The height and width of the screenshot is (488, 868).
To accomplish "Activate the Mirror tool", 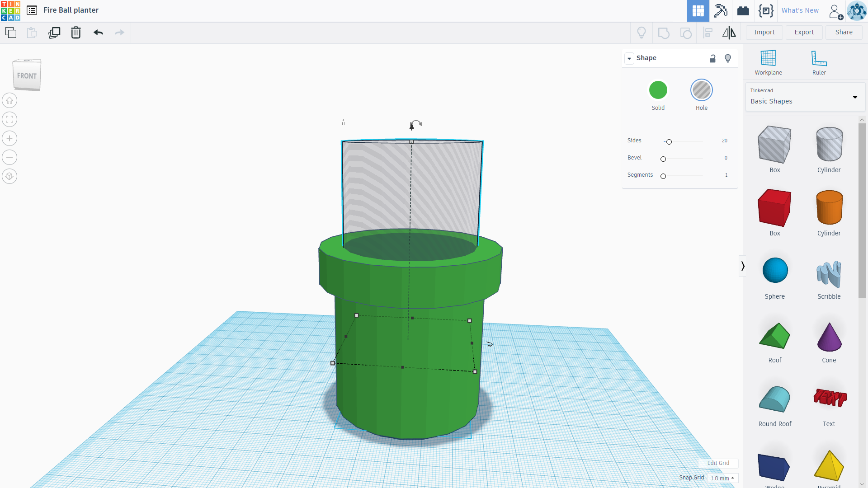I will click(729, 33).
